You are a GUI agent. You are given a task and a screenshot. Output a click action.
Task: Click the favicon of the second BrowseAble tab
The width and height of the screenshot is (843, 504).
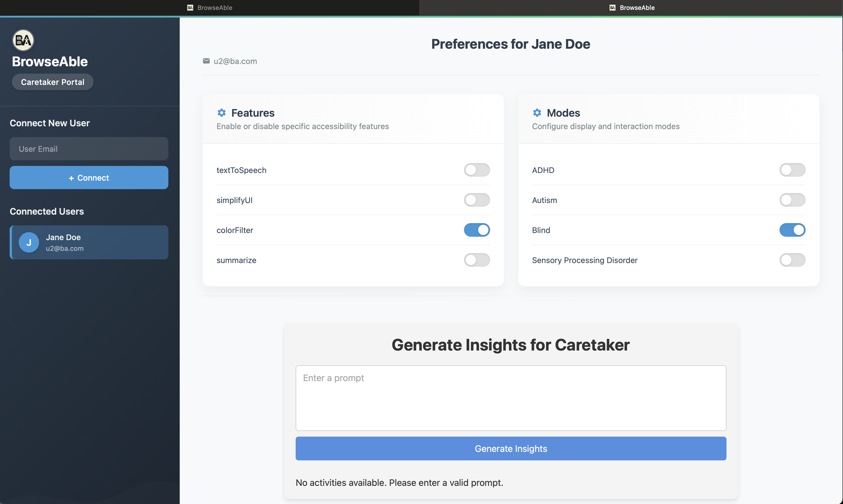[x=613, y=7]
